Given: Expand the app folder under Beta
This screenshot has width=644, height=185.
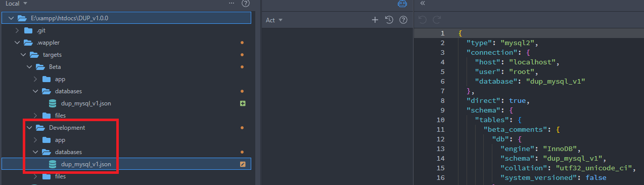Looking at the screenshot, I should click(x=35, y=79).
